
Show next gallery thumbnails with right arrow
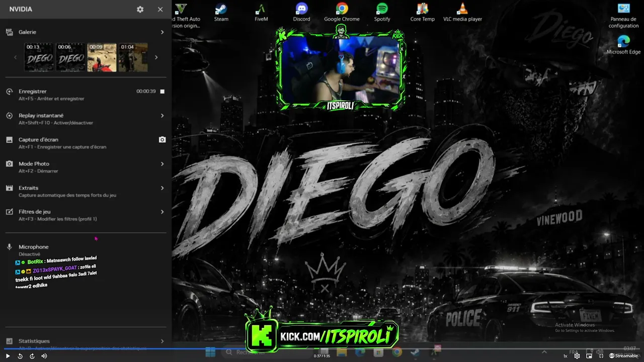pos(156,57)
